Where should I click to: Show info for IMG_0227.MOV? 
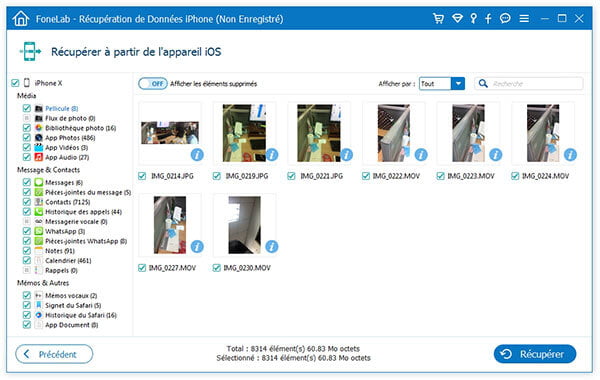tap(197, 246)
